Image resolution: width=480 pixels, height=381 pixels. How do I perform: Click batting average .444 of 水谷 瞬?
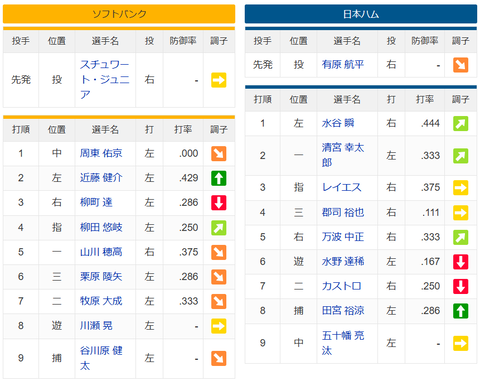[430, 124]
